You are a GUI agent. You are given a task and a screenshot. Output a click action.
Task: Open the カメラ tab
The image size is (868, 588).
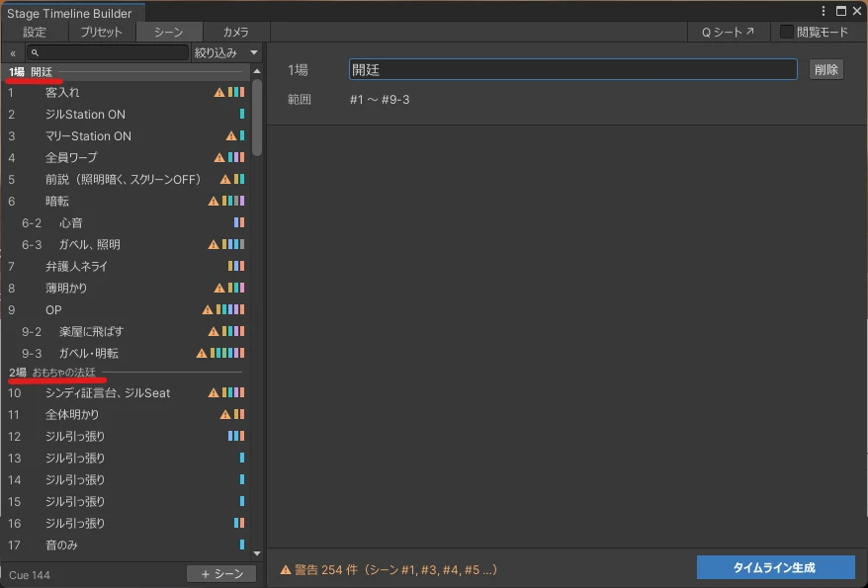point(236,32)
